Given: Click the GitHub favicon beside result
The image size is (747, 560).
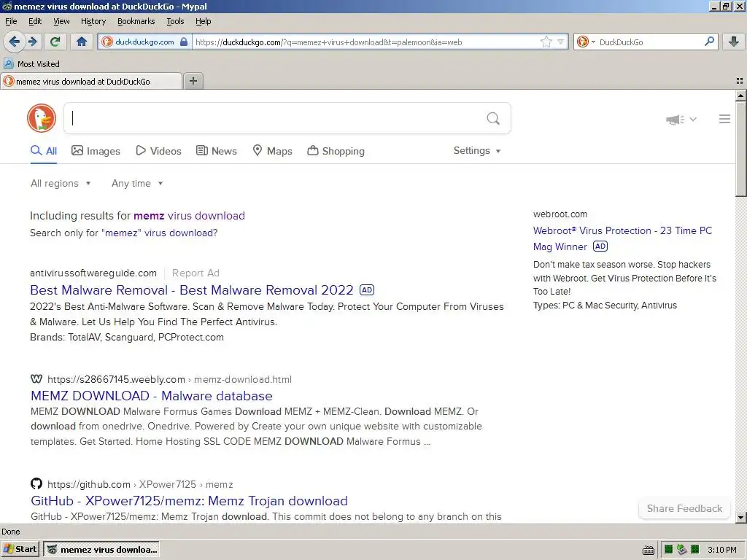Looking at the screenshot, I should (x=36, y=484).
